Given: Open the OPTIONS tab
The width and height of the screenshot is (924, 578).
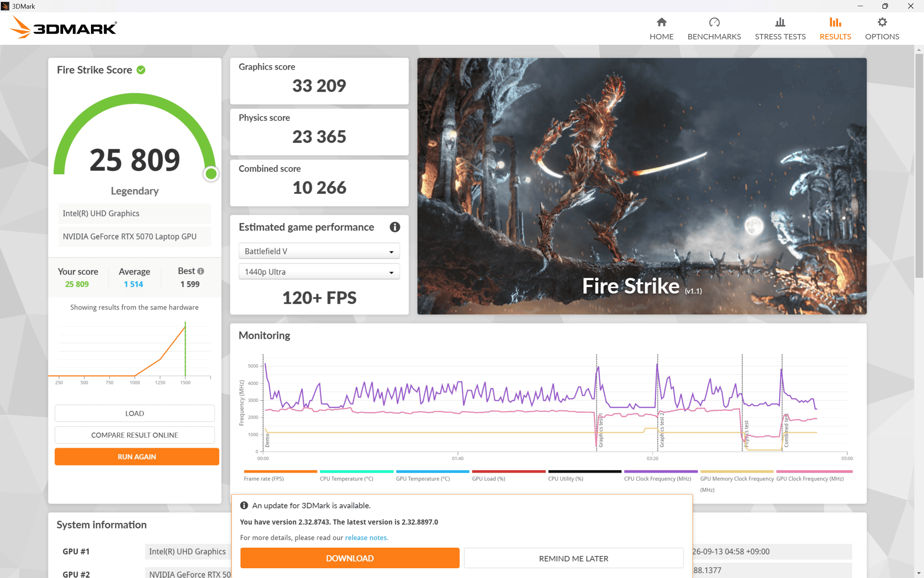Looking at the screenshot, I should click(882, 29).
